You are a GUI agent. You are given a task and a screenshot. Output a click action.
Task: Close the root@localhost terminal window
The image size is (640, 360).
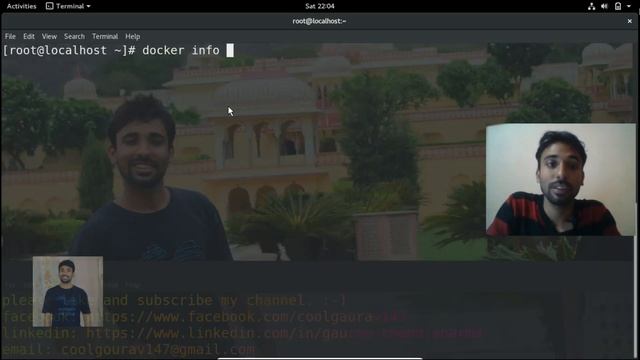click(x=629, y=21)
